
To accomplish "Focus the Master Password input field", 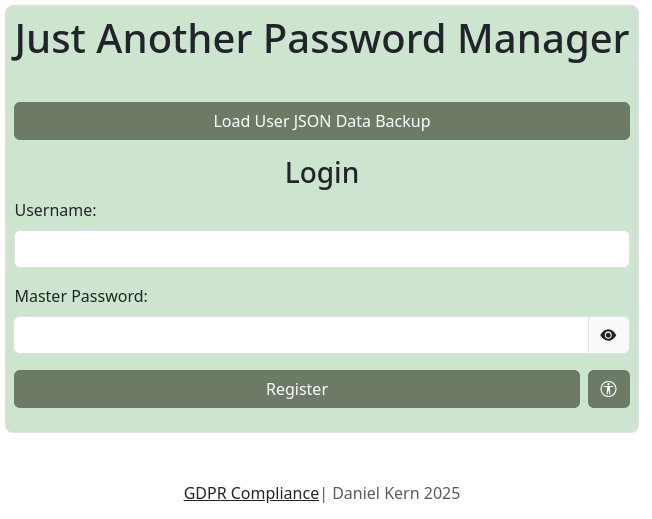I will click(x=300, y=335).
